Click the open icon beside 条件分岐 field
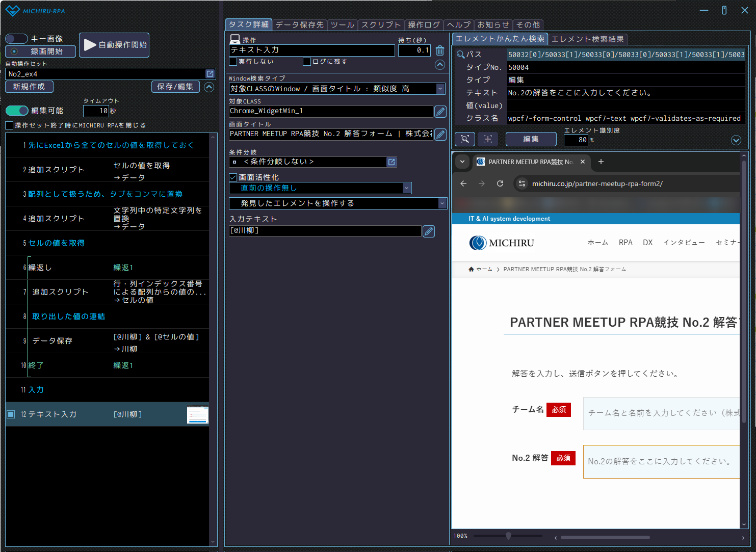Image resolution: width=756 pixels, height=552 pixels. 392,162
